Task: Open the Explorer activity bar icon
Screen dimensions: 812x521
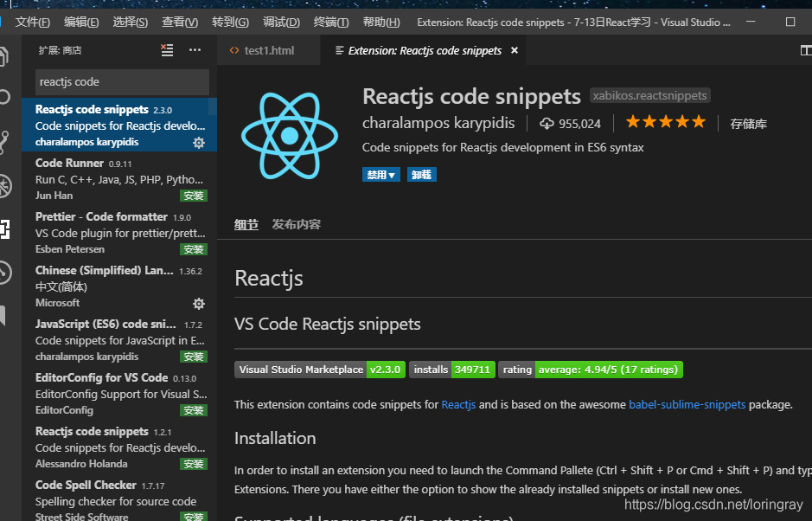Action: point(4,56)
